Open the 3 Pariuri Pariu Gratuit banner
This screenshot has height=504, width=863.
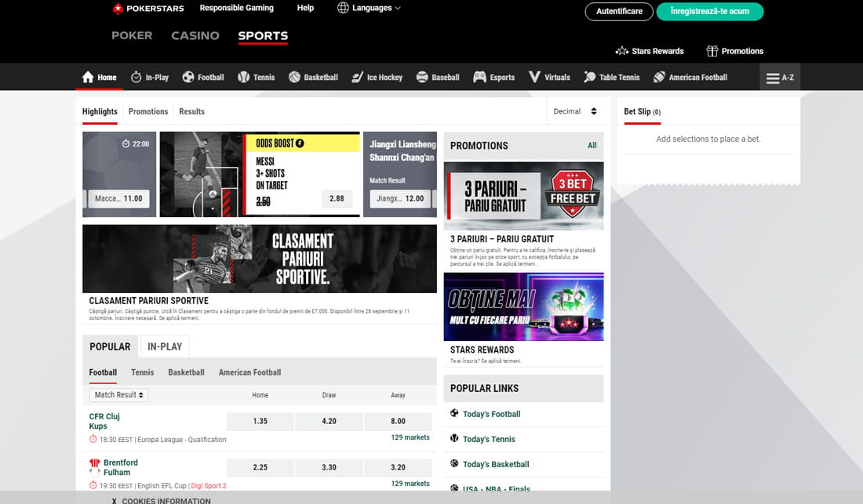tap(523, 196)
